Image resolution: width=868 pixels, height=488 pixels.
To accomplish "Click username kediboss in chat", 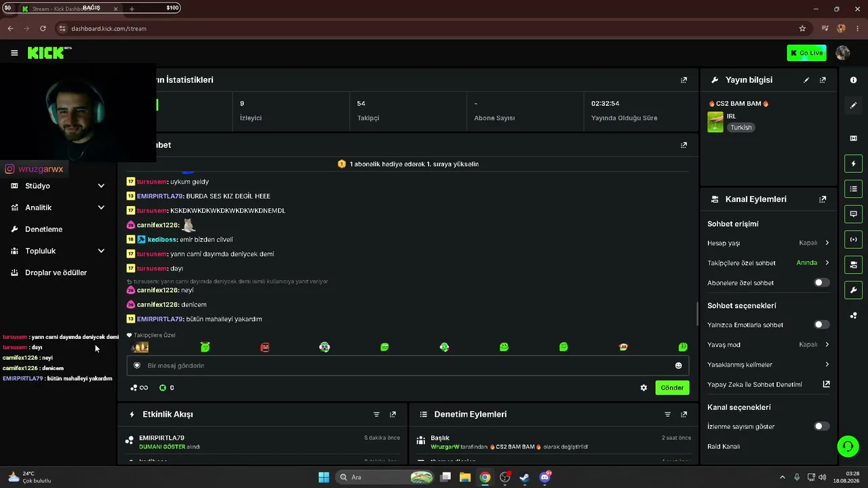I will [163, 239].
